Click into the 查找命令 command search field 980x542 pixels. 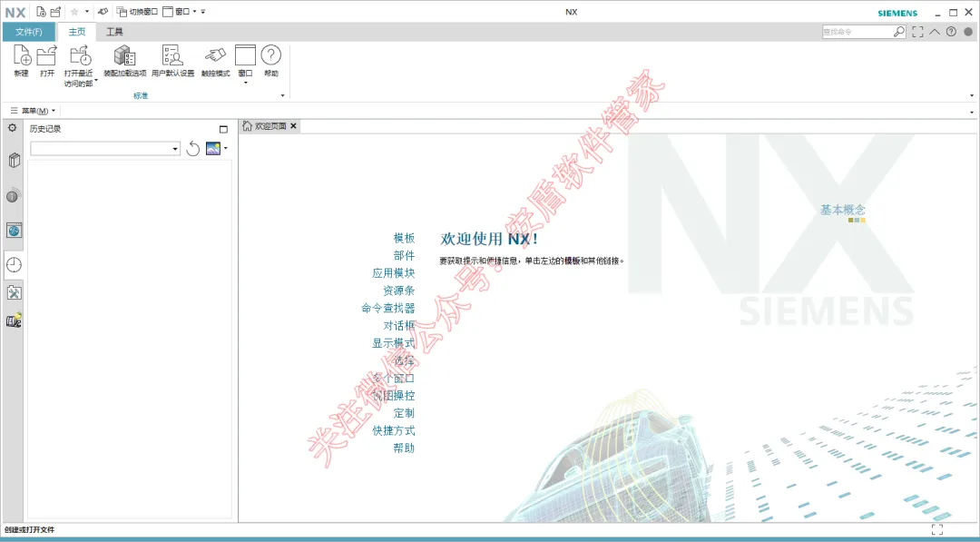857,31
